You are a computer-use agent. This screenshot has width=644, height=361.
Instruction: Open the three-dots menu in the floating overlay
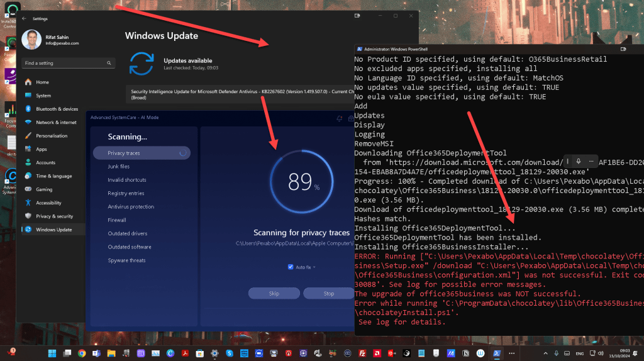(591, 162)
